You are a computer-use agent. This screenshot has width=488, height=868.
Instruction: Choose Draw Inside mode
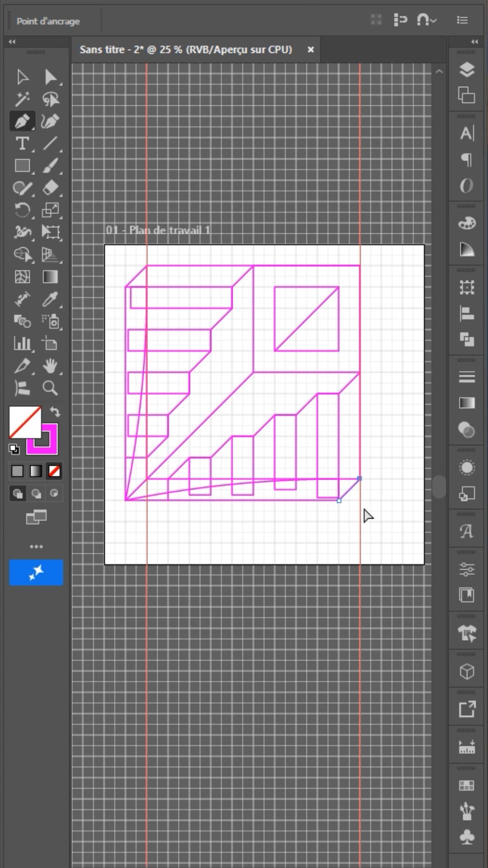point(54,493)
